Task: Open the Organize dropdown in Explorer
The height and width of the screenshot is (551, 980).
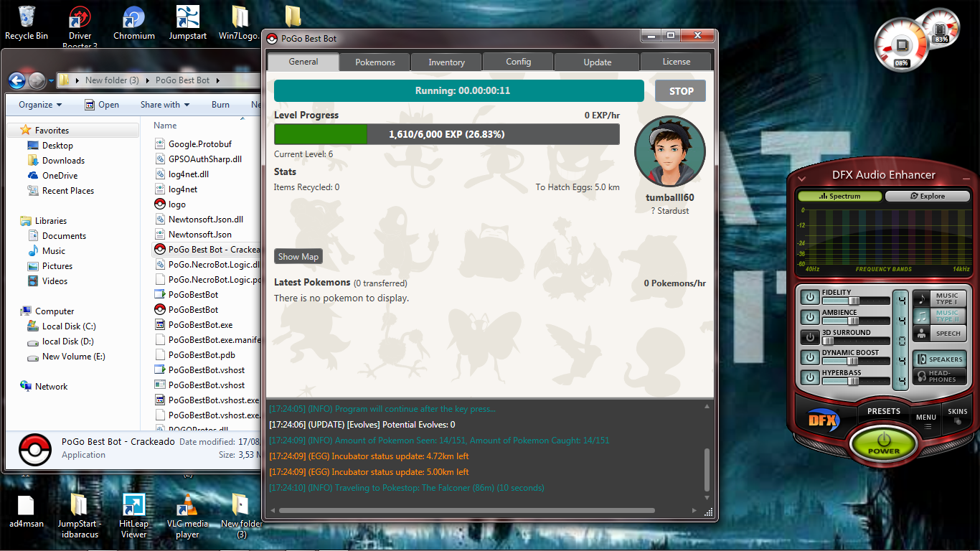Action: pyautogui.click(x=40, y=105)
